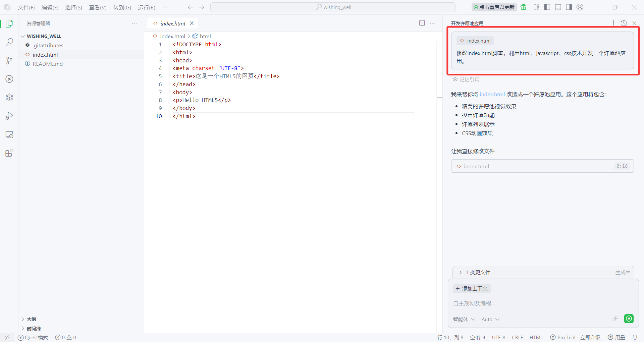Click html breadcrumb segment

pos(205,36)
